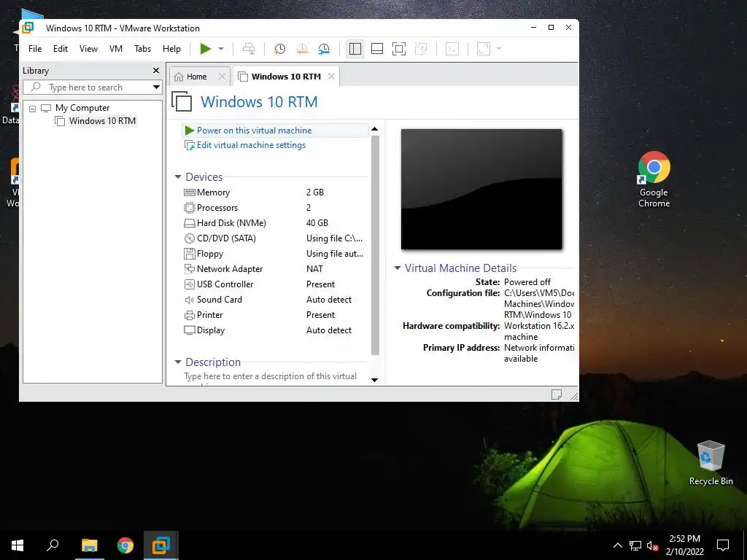Click the Hard Disk (NVMe) icon
The width and height of the screenshot is (747, 560).
pos(190,223)
